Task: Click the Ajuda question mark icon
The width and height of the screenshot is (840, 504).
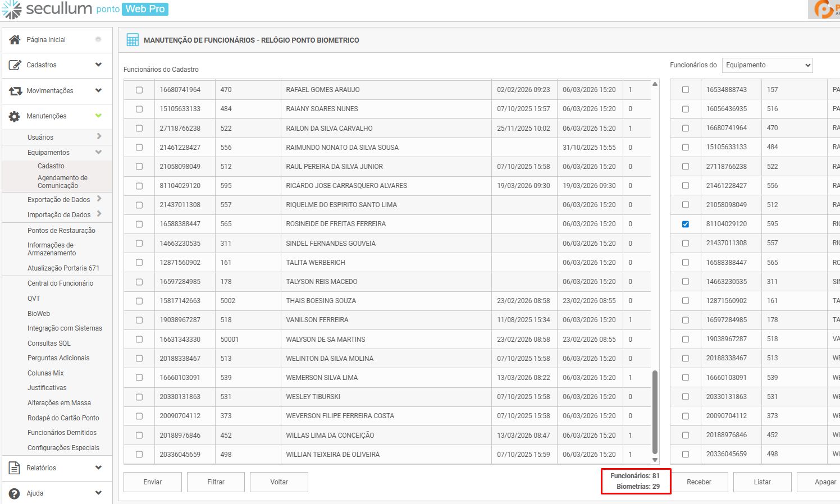Action: (15, 493)
